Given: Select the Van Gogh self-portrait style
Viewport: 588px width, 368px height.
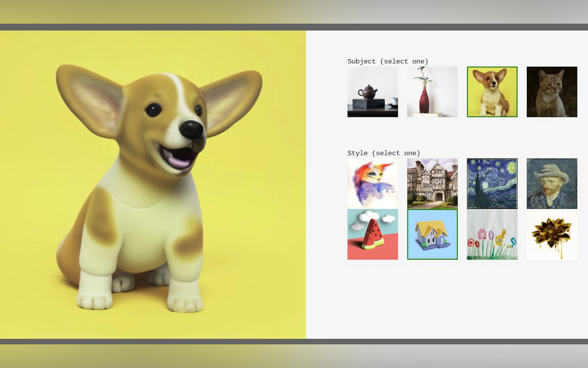Looking at the screenshot, I should coord(552,184).
